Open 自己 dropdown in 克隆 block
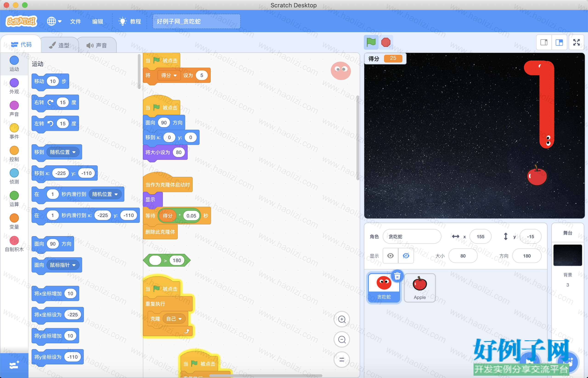The image size is (588, 378). 174,319
